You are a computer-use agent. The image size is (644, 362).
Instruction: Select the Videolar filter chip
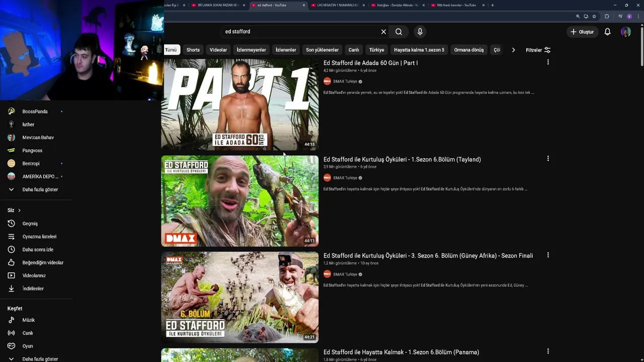click(218, 50)
